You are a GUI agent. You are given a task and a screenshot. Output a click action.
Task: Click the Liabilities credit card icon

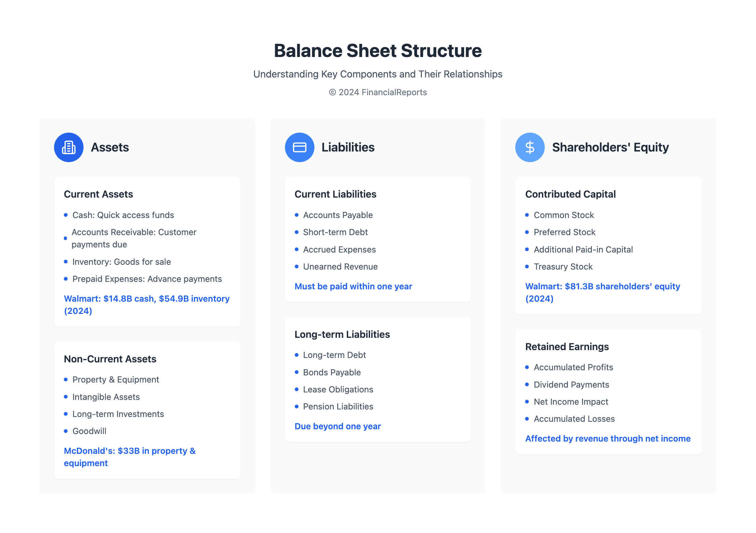point(299,147)
